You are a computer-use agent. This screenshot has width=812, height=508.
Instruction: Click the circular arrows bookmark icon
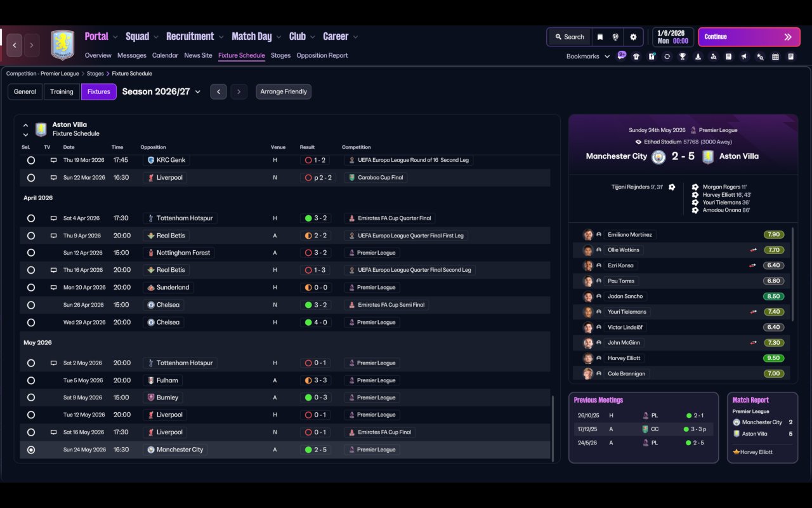(667, 57)
